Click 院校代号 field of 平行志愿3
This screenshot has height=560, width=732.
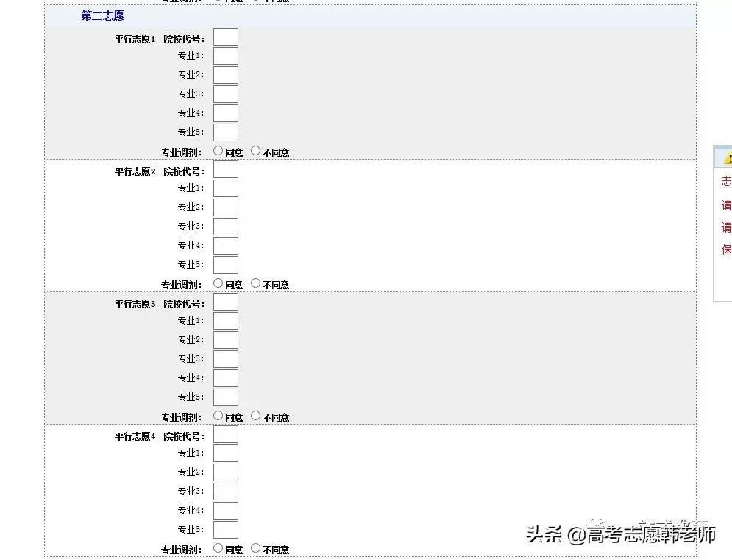click(225, 301)
